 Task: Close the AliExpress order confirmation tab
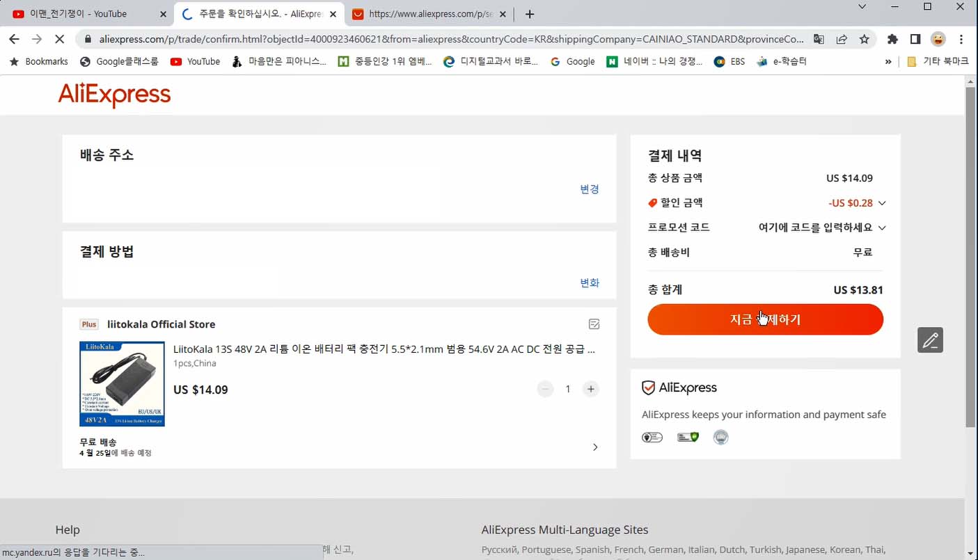333,14
